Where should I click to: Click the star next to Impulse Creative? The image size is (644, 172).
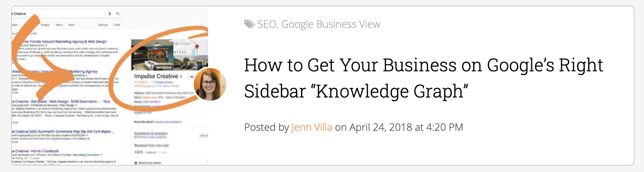(x=182, y=76)
